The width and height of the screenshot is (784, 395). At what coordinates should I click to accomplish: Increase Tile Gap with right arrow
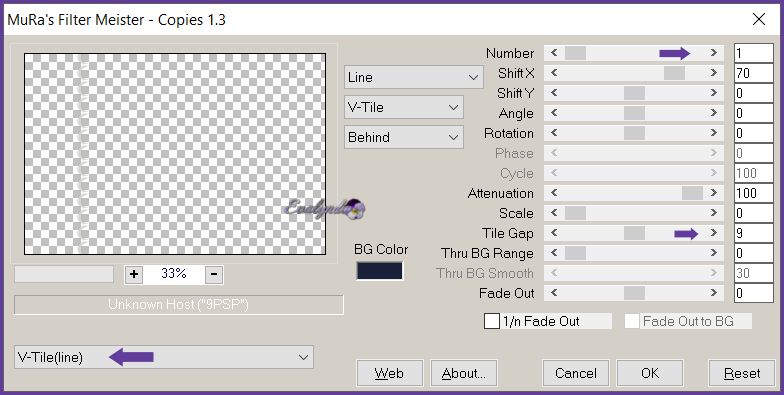click(x=714, y=233)
